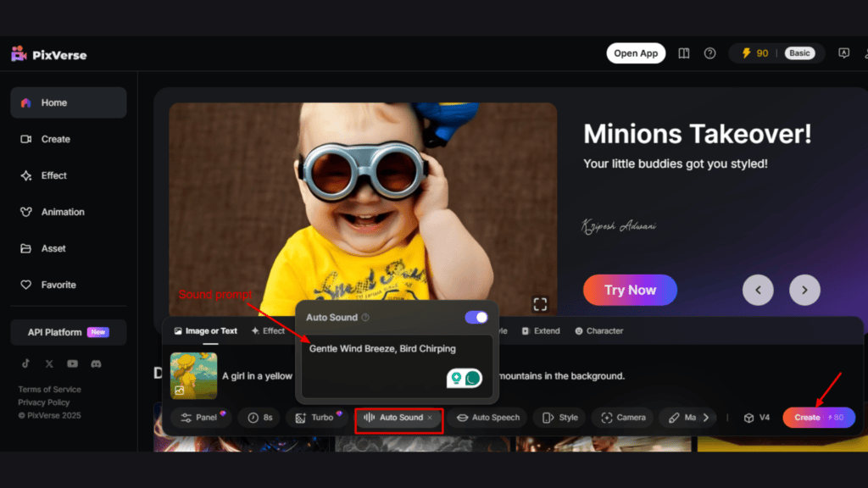This screenshot has height=488, width=868.
Task: Switch to the Image or Text tab
Action: [205, 330]
